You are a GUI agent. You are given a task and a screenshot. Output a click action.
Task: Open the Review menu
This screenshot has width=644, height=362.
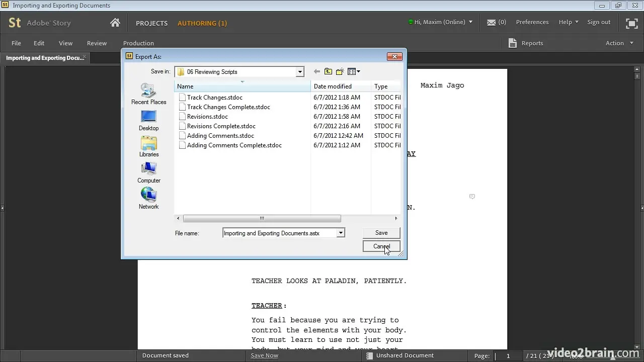97,43
